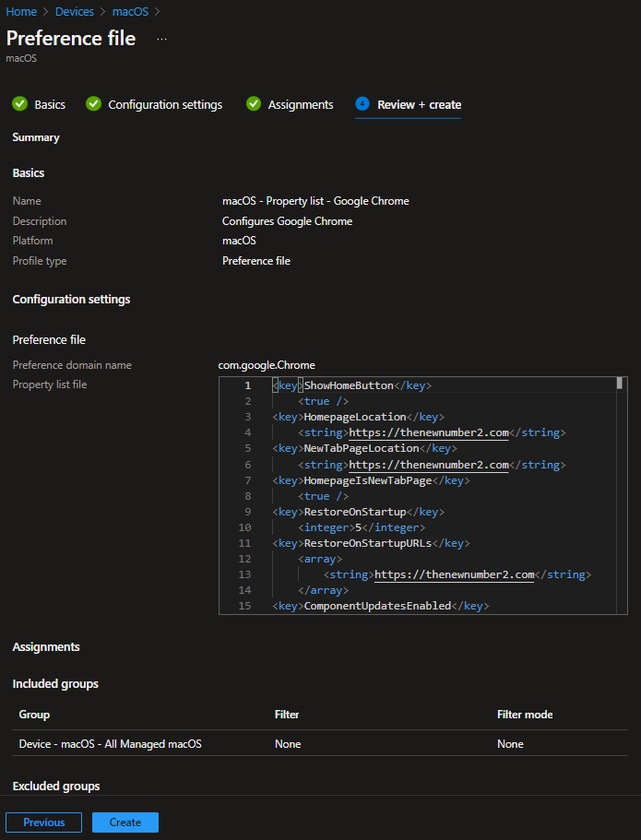Go back with the Previous button
The width and height of the screenshot is (641, 840).
coord(44,822)
